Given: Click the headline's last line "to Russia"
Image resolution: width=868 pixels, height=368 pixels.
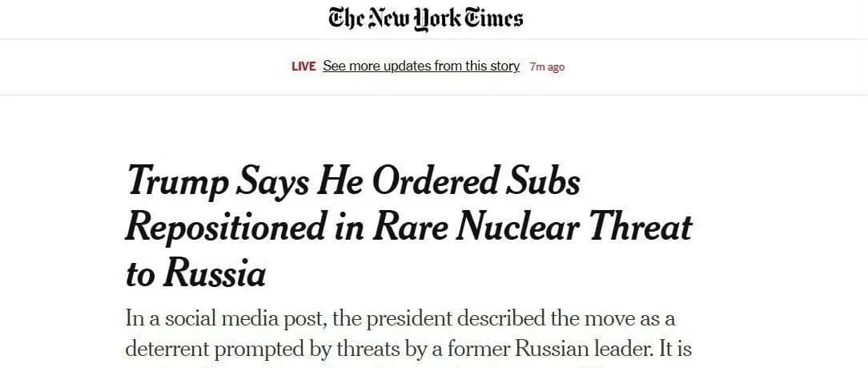Looking at the screenshot, I should (x=195, y=273).
